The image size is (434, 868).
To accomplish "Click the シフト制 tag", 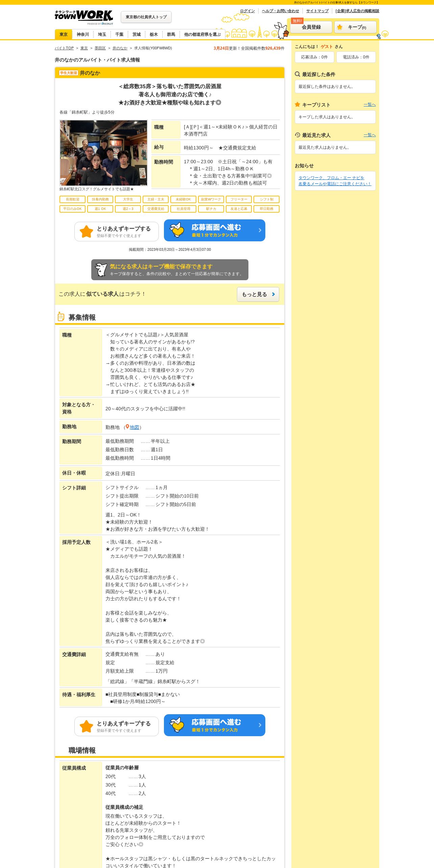I will (266, 199).
